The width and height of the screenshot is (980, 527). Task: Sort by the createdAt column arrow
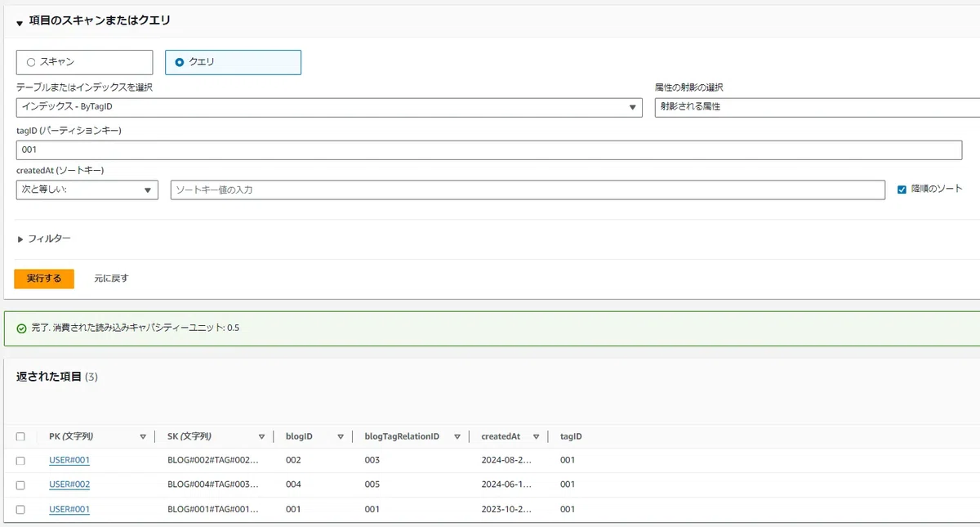point(536,437)
